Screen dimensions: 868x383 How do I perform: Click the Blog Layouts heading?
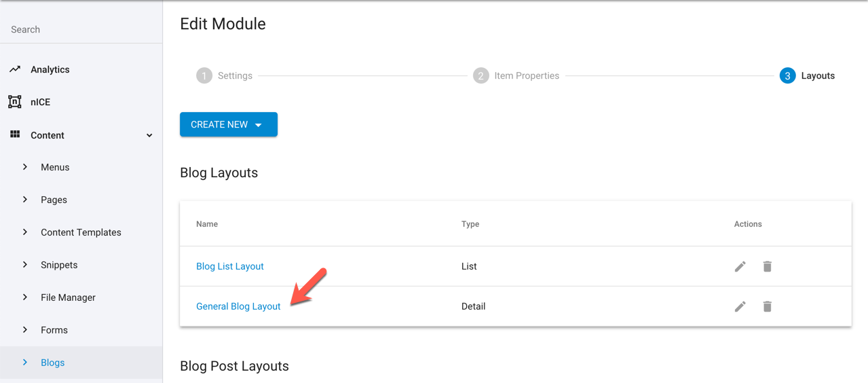tap(219, 172)
